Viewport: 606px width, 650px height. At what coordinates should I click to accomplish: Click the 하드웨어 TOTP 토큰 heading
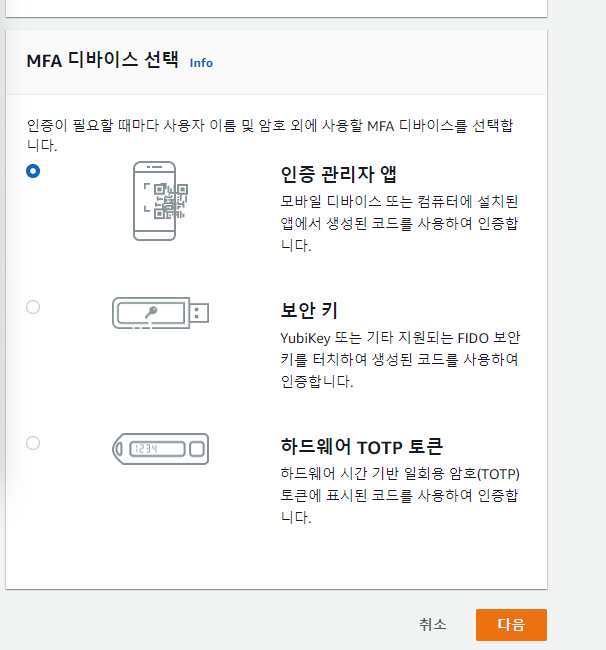[362, 446]
